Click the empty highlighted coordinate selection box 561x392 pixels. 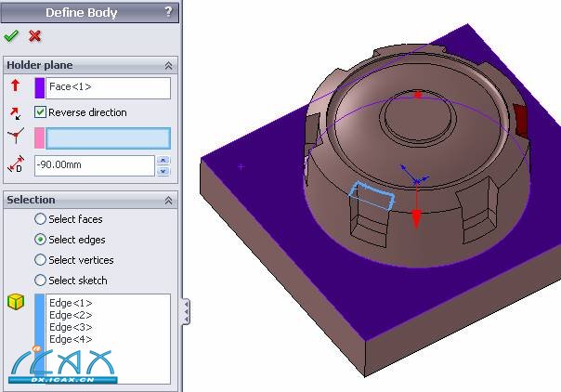point(108,138)
